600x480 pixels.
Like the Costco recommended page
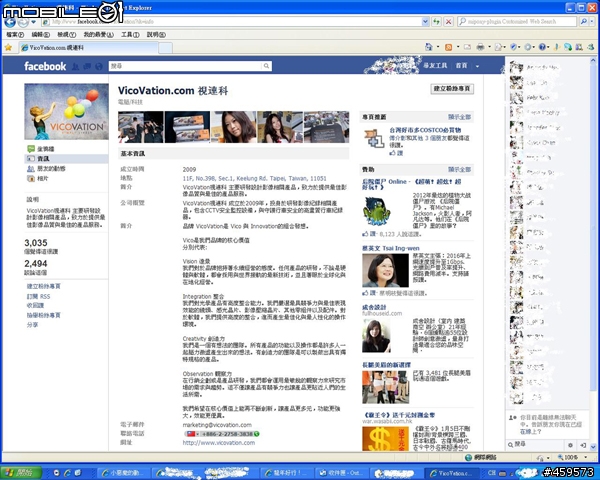click(396, 153)
